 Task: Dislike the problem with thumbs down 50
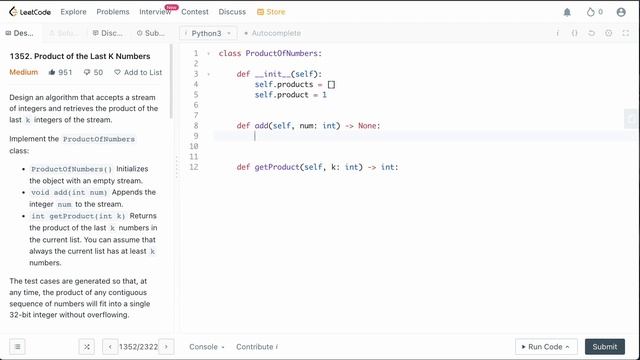click(x=93, y=72)
